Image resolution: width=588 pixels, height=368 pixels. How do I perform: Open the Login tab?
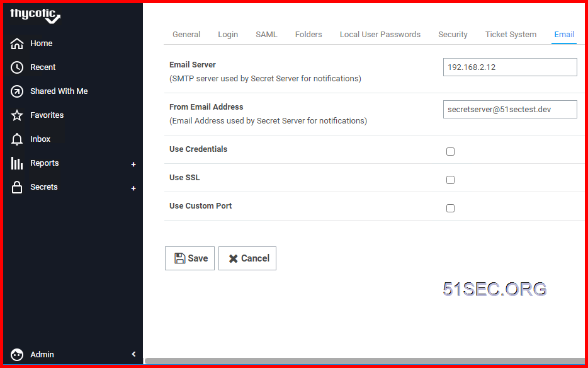(228, 35)
